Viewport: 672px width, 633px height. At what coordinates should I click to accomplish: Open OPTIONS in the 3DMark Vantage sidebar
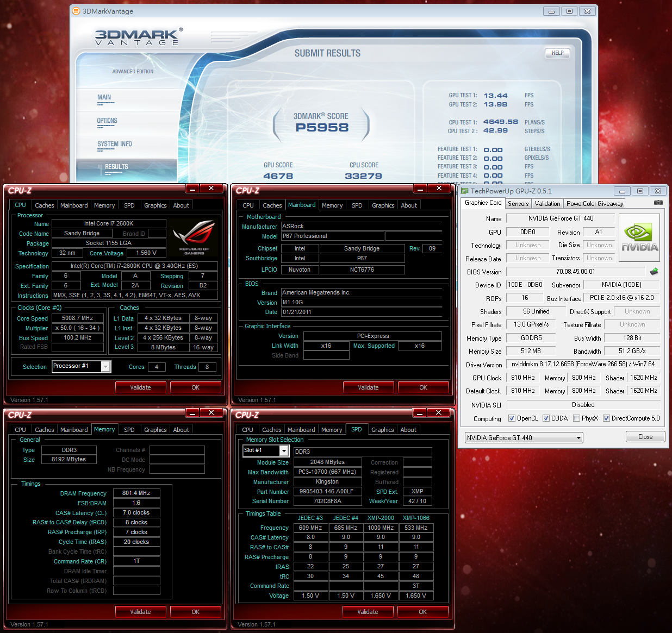[107, 121]
